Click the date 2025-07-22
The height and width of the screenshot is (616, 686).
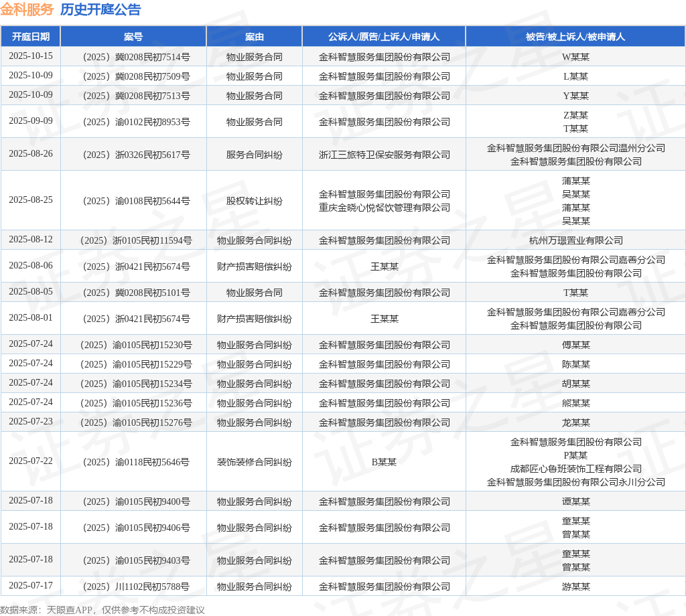coord(31,461)
